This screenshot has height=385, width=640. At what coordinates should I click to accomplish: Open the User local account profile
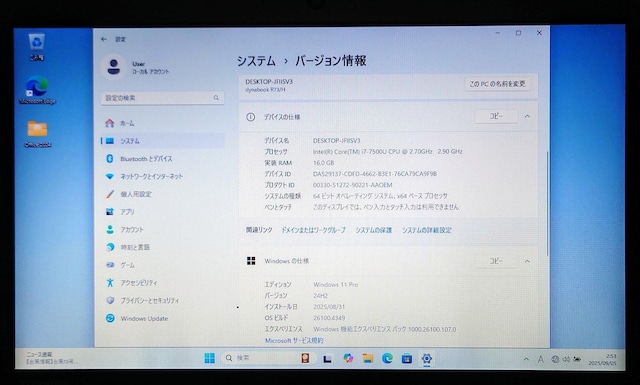(x=136, y=67)
